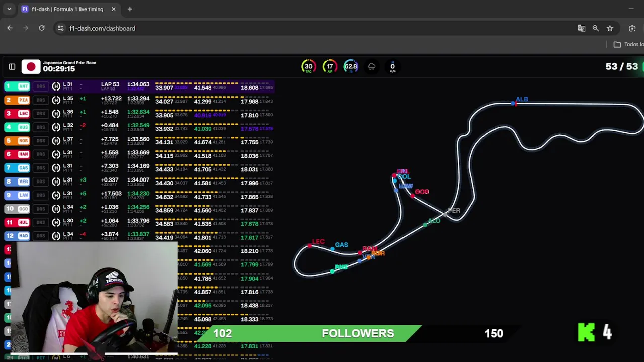Open the browser extensions icon

coord(632,28)
